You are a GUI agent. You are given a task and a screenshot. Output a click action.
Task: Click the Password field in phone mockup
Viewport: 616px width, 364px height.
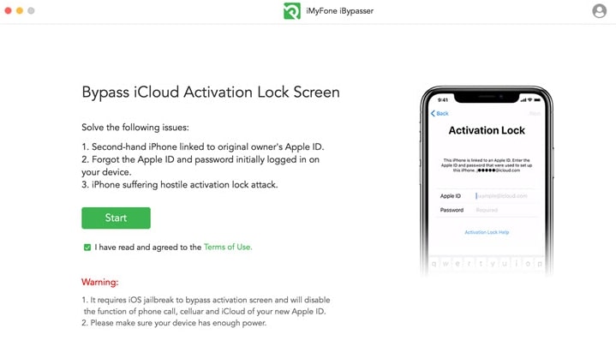pos(505,210)
